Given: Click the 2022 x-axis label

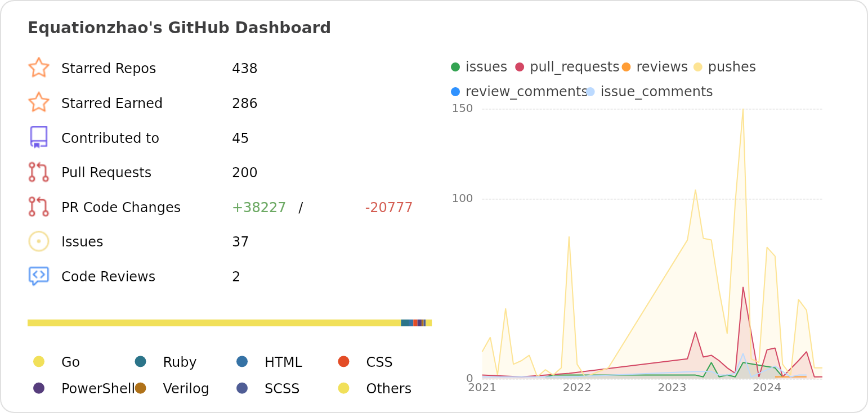Looking at the screenshot, I should point(577,387).
